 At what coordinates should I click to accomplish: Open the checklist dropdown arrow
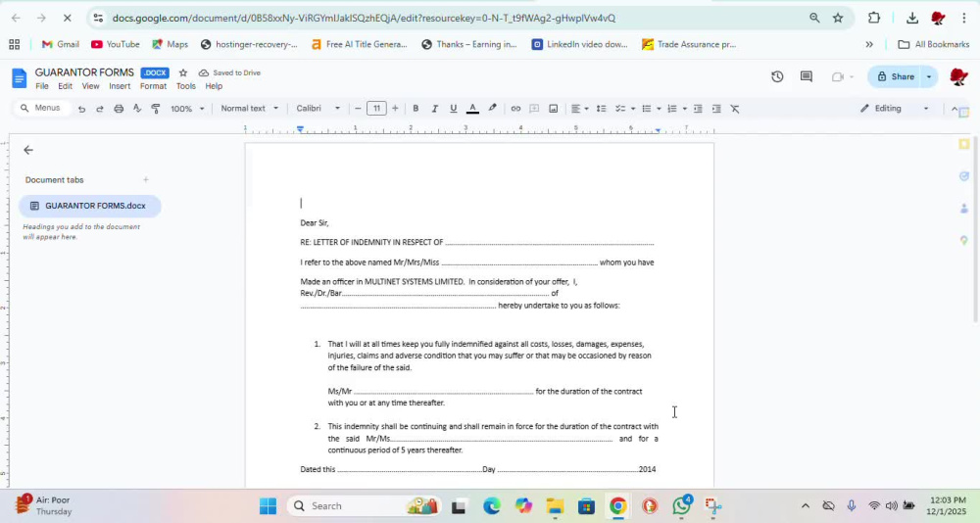632,109
